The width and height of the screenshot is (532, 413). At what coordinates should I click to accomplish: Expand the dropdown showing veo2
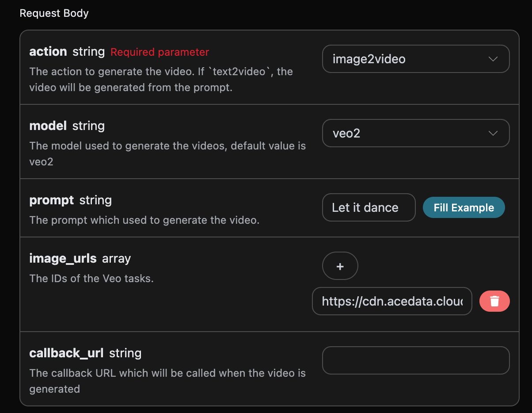[415, 133]
